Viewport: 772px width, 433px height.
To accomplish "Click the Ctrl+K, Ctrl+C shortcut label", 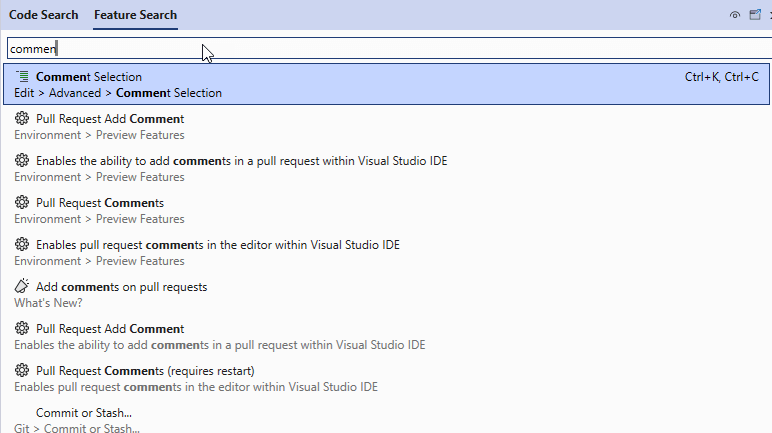I will [721, 77].
